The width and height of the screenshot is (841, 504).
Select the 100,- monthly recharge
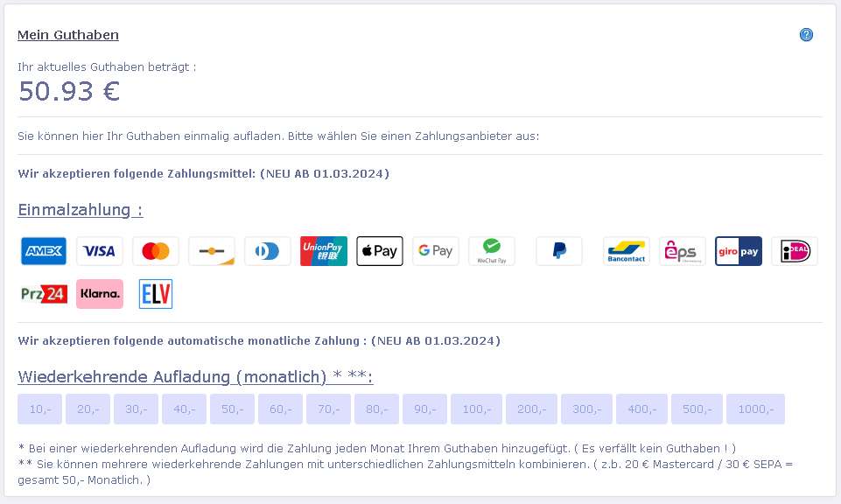tap(476, 409)
